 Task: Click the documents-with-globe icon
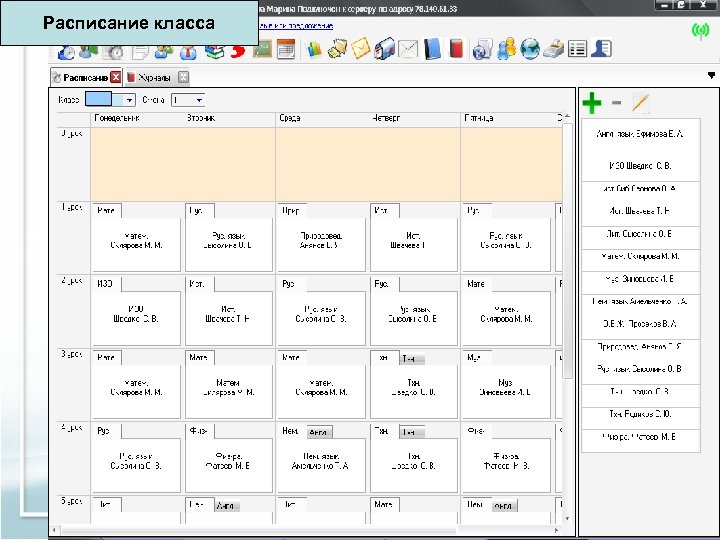(x=482, y=49)
